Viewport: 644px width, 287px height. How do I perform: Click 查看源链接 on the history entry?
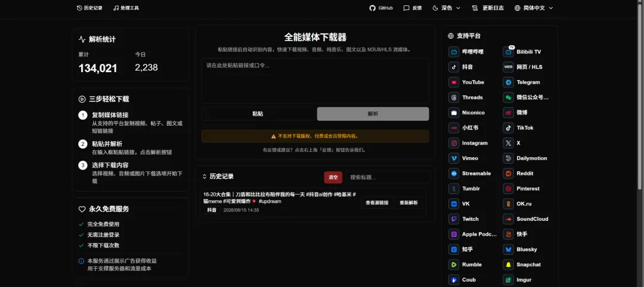pos(377,202)
